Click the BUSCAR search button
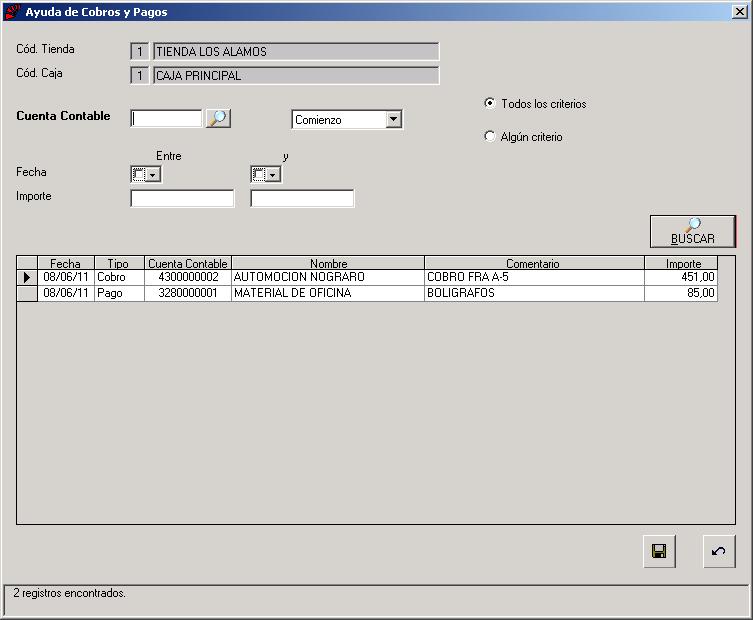The height and width of the screenshot is (620, 753). (x=692, y=231)
